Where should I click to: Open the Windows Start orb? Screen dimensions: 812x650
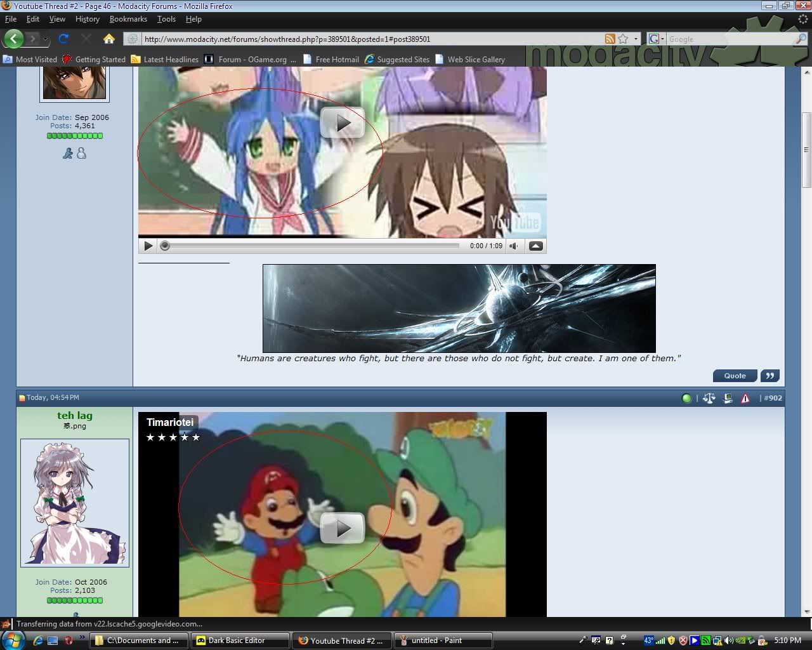pos(13,639)
